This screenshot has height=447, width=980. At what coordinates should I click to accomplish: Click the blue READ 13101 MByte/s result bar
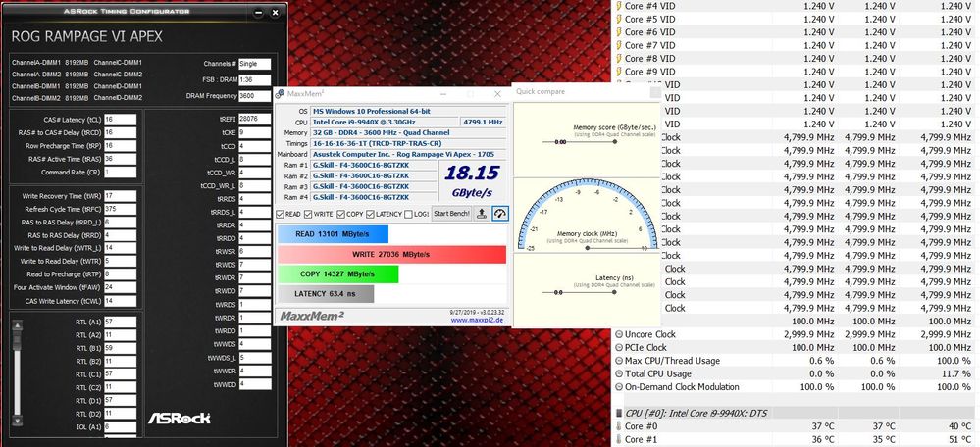(333, 234)
